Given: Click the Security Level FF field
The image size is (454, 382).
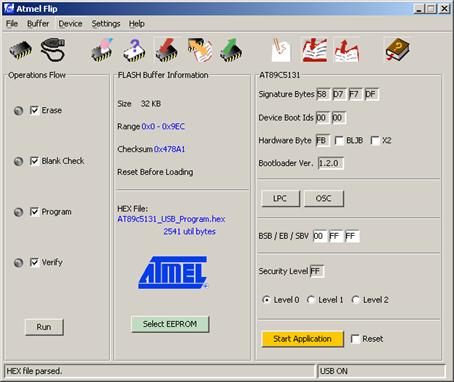Looking at the screenshot, I should (x=316, y=271).
